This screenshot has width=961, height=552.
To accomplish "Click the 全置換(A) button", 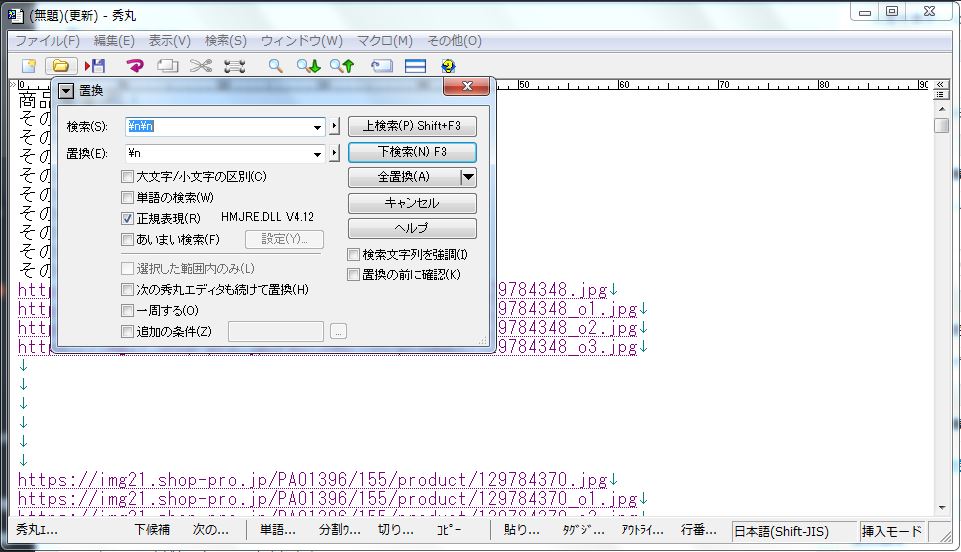I will click(404, 177).
